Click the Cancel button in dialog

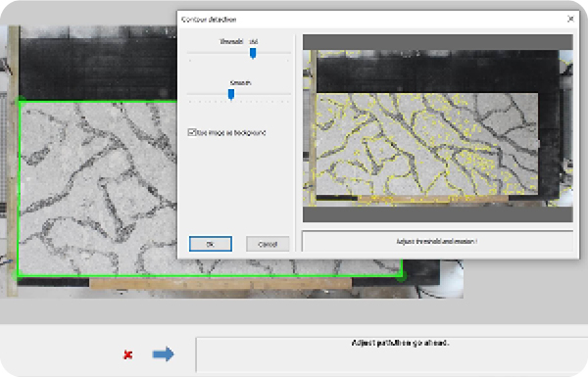[x=268, y=244]
